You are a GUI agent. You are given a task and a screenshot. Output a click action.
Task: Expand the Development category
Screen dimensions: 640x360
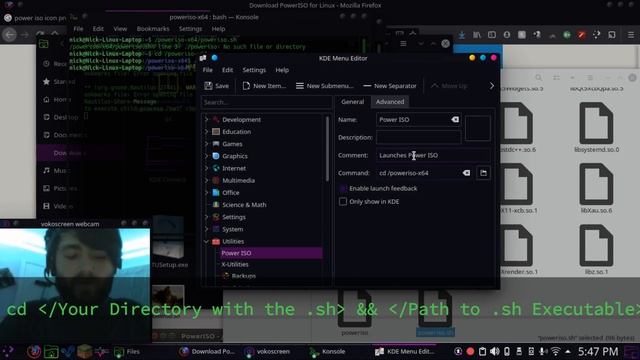pos(207,120)
